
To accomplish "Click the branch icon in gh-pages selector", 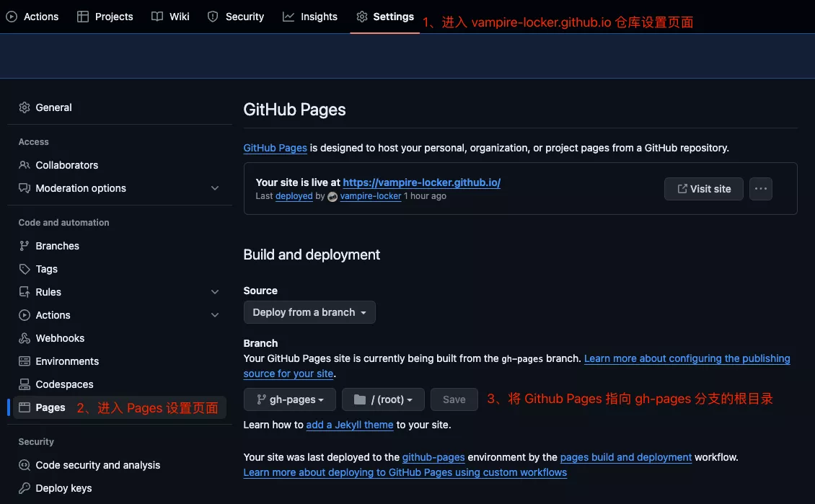I will coord(261,399).
